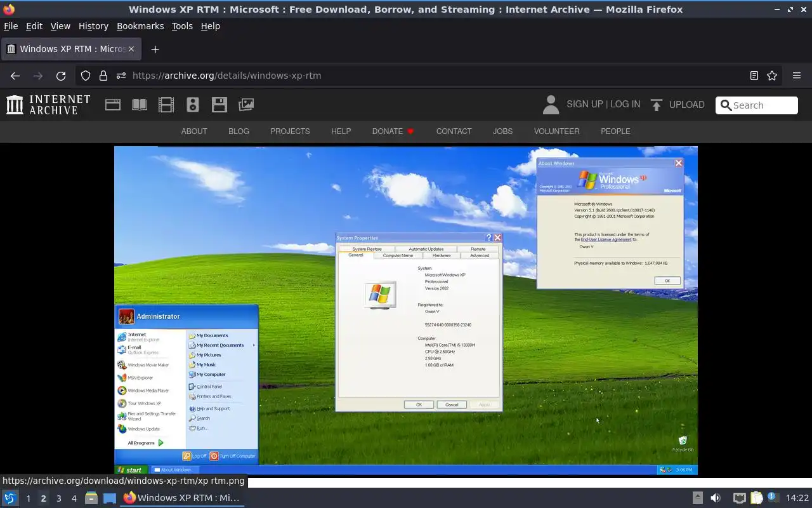Open the VOLUNTEER navigation link

pyautogui.click(x=556, y=131)
